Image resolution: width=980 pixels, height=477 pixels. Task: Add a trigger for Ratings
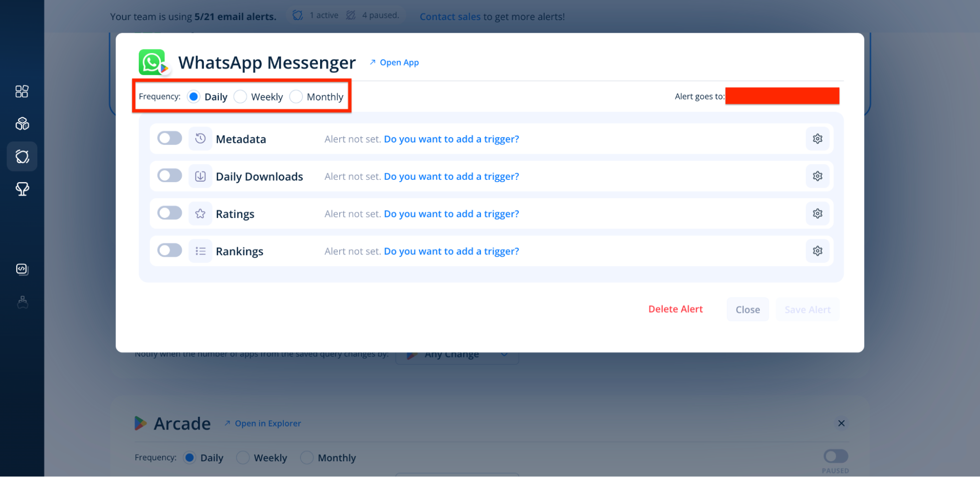452,214
